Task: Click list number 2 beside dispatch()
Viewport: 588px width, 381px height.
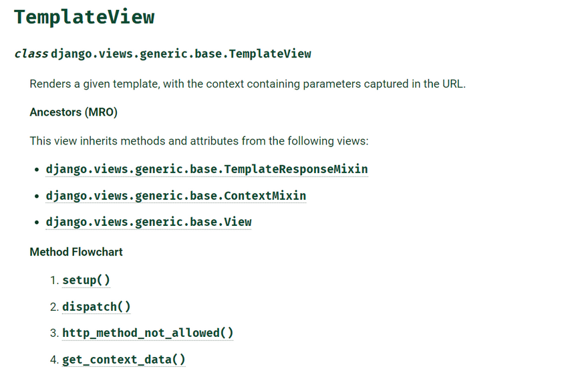Action: click(x=53, y=307)
